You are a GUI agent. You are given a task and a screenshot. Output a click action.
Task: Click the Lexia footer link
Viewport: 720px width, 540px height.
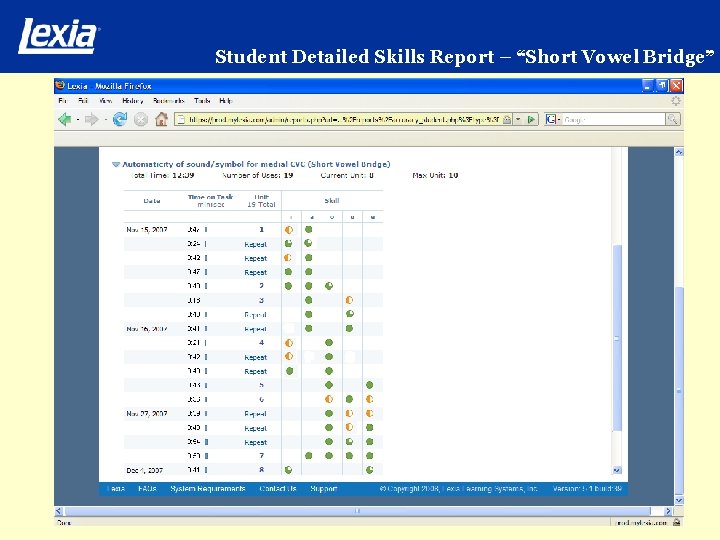point(116,489)
